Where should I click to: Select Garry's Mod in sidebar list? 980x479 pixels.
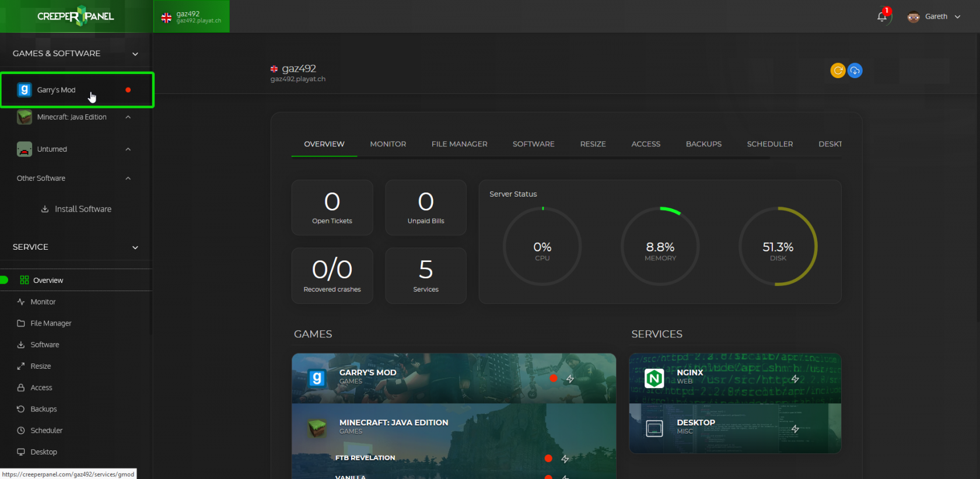[x=77, y=90]
